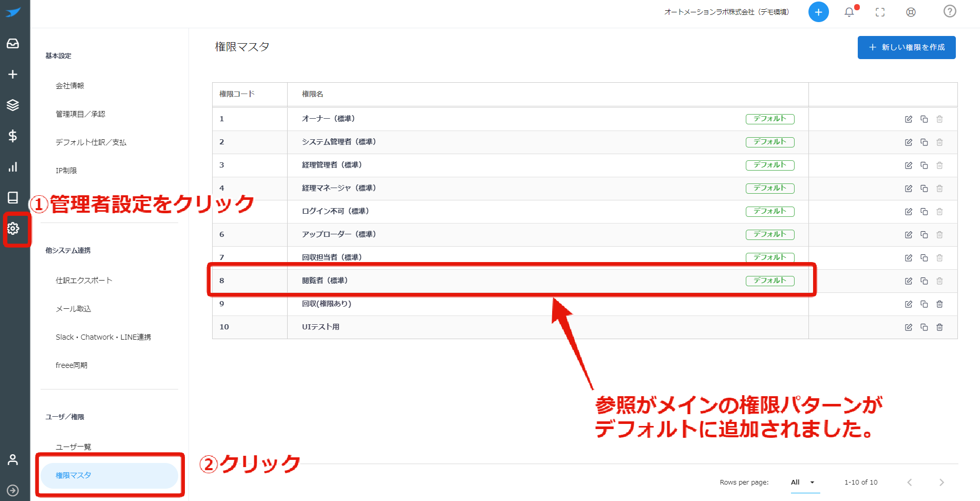980x501 pixels.
Task: Click the 権限名 column header
Action: pyautogui.click(x=312, y=94)
